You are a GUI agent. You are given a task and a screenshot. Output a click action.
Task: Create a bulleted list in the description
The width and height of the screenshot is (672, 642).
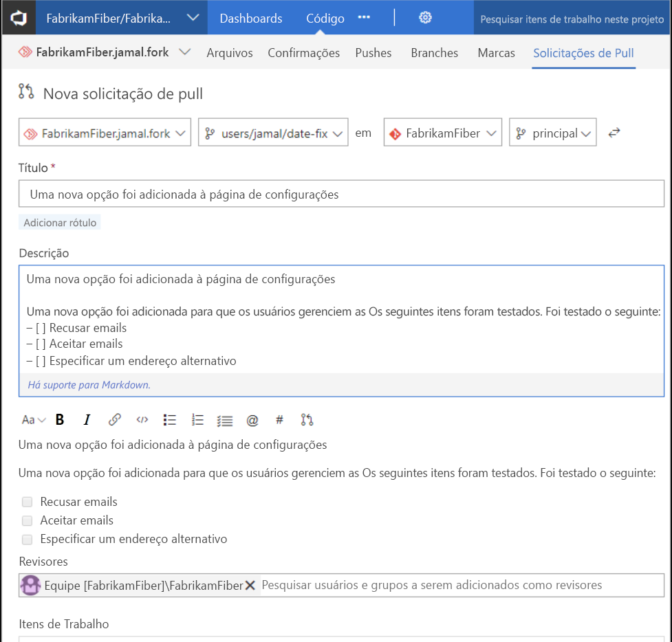(169, 419)
